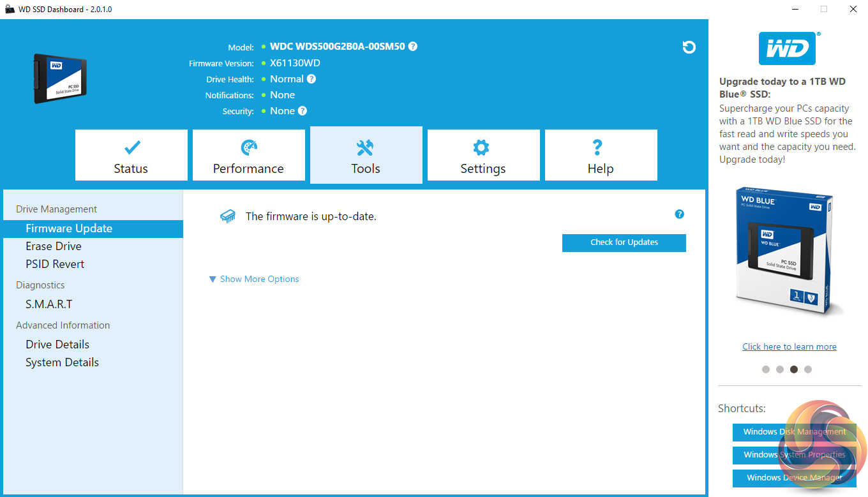Click the WD SSD Dashboard title bar icon
This screenshot has width=868, height=497.
coord(10,10)
